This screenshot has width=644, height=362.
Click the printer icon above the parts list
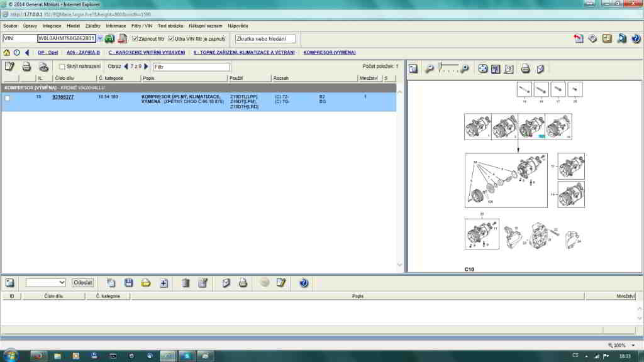26,67
